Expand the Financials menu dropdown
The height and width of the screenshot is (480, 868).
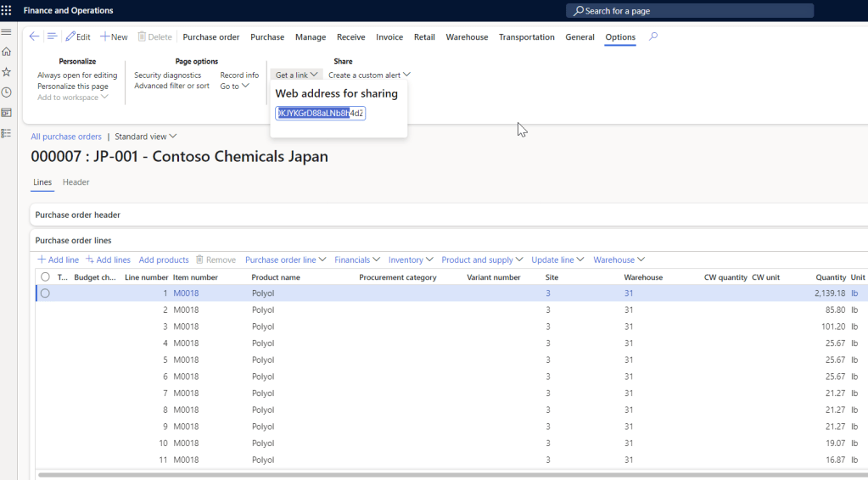357,260
